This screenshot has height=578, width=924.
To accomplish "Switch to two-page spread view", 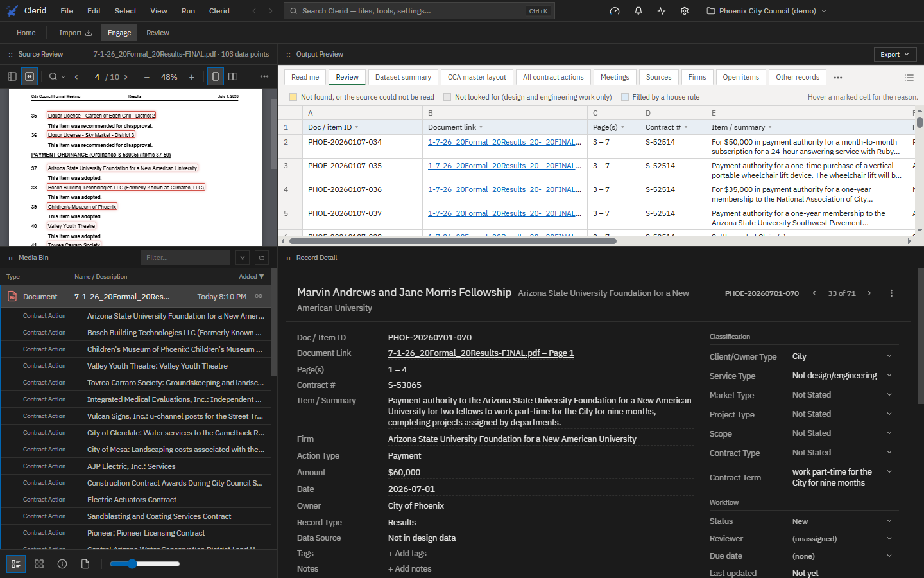I will 233,76.
